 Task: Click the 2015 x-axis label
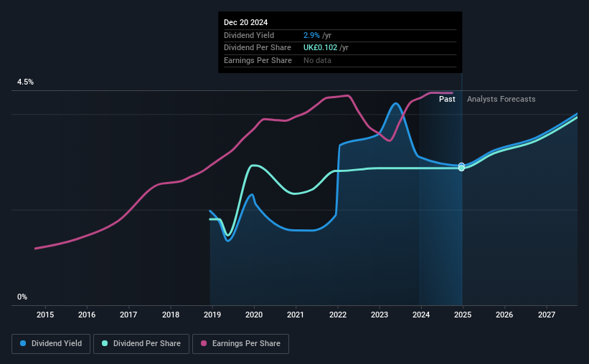coord(45,315)
